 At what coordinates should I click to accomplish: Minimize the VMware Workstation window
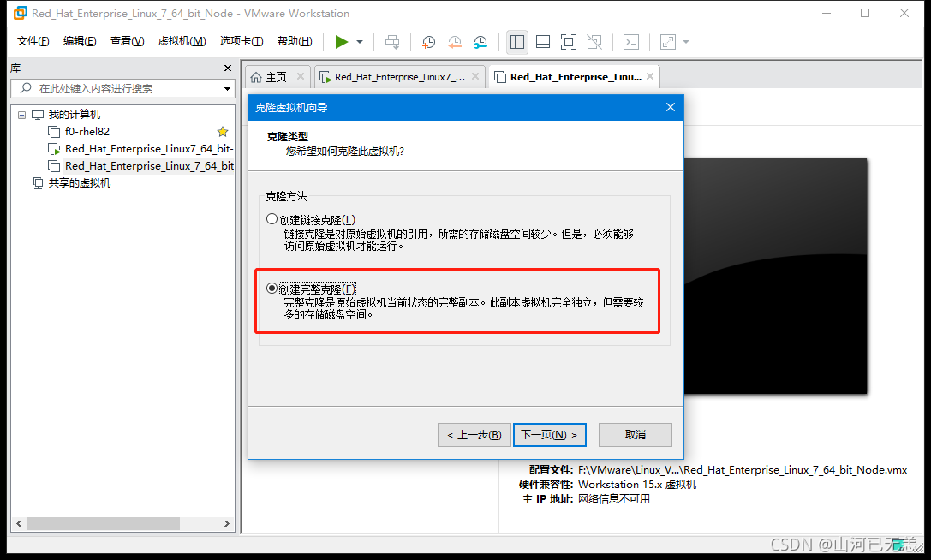point(827,13)
